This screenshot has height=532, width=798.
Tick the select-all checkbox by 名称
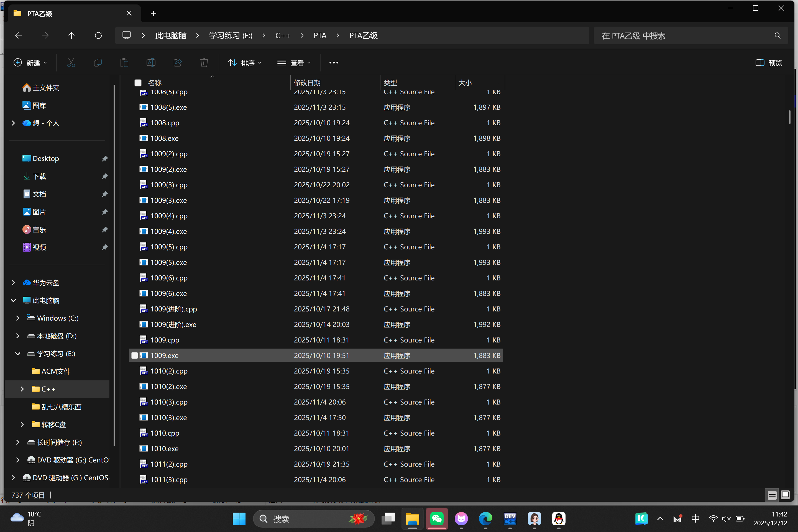[138, 83]
